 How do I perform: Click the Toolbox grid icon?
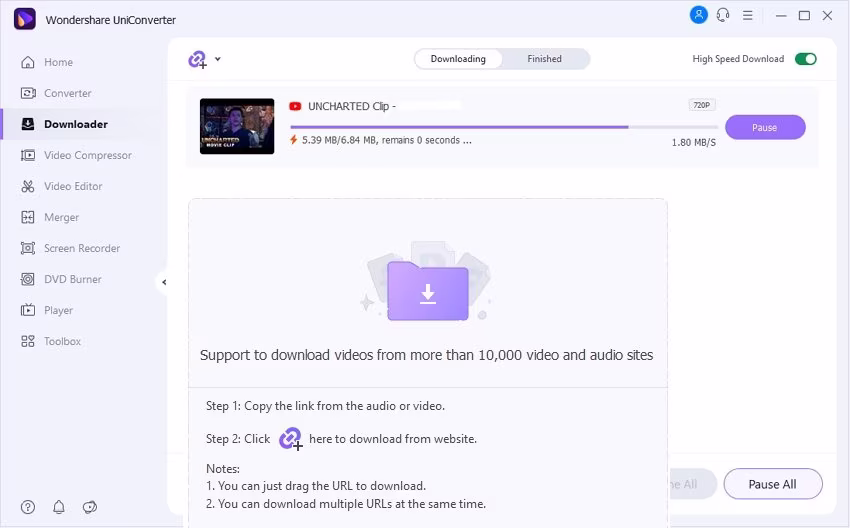(x=28, y=341)
